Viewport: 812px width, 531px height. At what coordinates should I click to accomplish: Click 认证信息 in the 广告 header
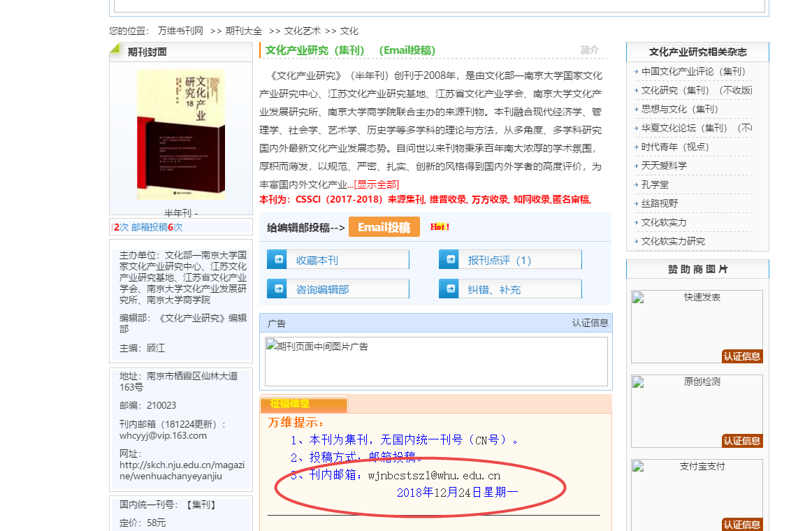coord(590,323)
